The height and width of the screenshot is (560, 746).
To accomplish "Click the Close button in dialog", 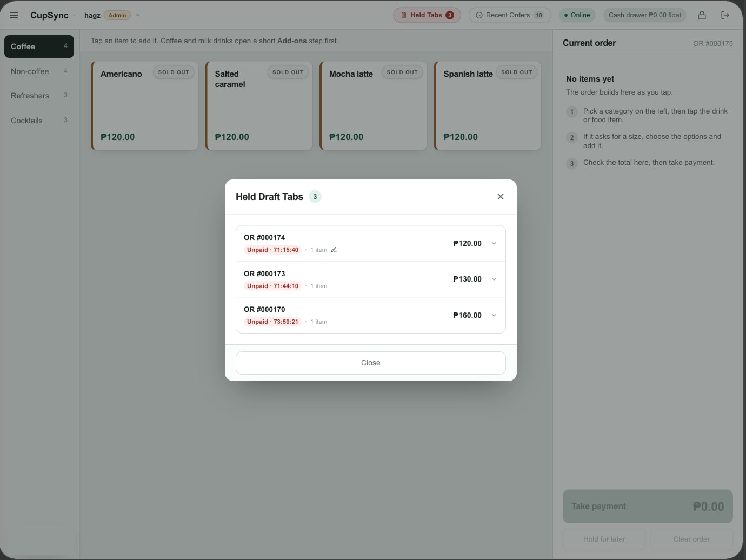I will pos(371,363).
